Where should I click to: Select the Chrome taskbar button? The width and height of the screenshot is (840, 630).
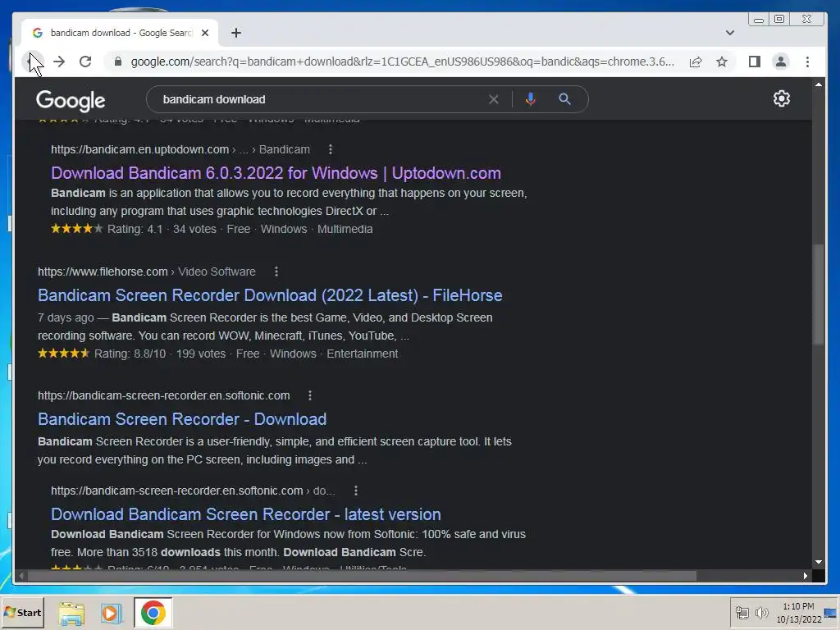pyautogui.click(x=153, y=612)
